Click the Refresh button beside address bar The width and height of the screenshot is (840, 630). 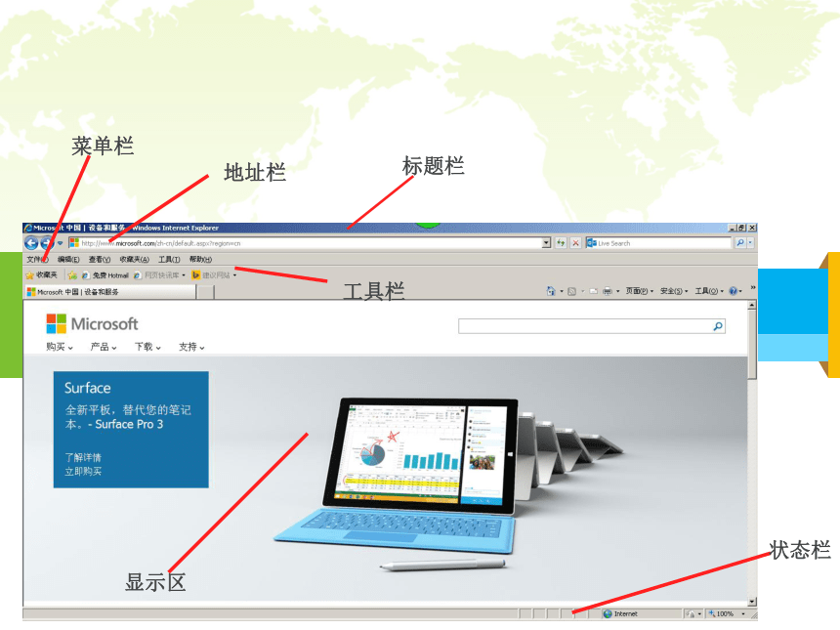point(561,243)
